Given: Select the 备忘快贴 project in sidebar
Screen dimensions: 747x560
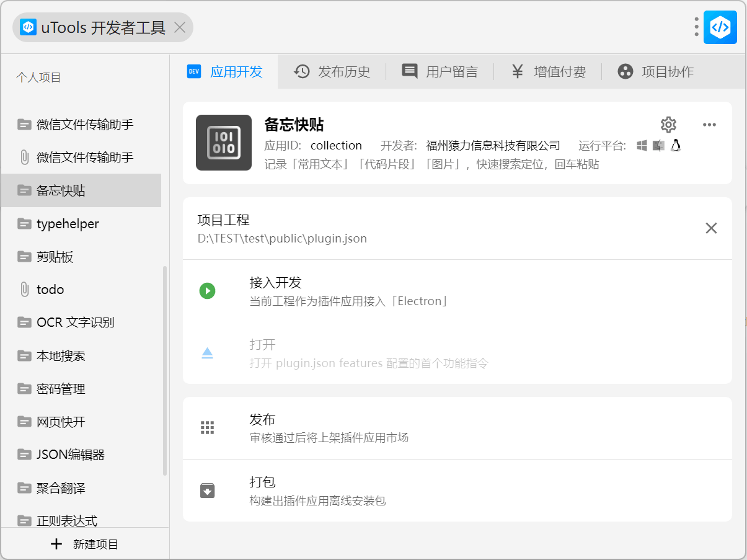Looking at the screenshot, I should 81,190.
